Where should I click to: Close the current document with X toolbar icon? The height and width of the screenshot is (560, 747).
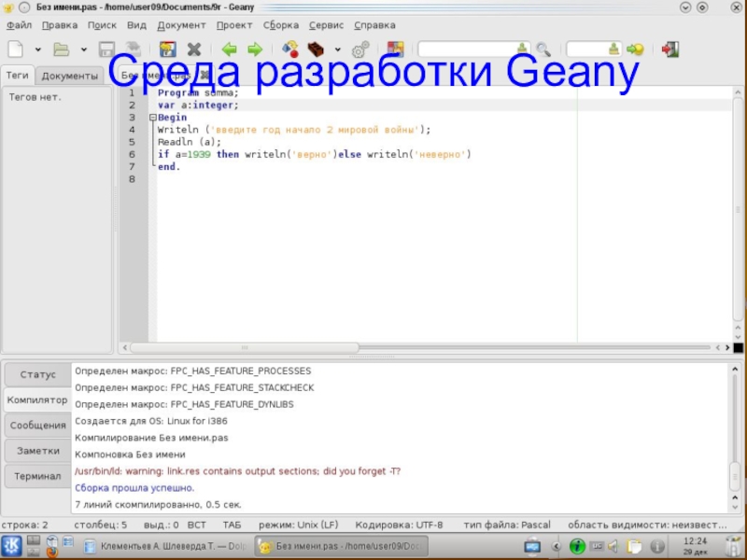pyautogui.click(x=194, y=49)
